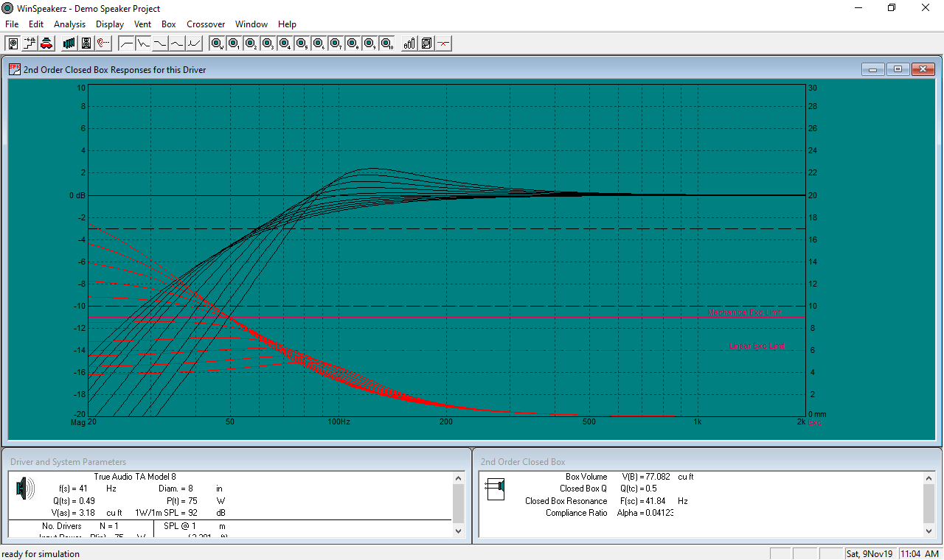944x560 pixels.
Task: Open the File menu
Action: 12,24
